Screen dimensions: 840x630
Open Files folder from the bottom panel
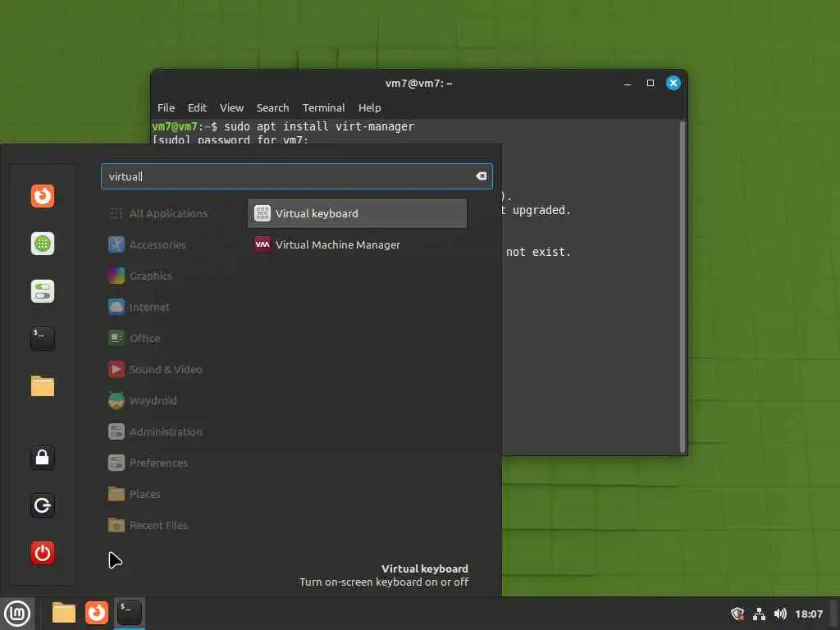(64, 613)
